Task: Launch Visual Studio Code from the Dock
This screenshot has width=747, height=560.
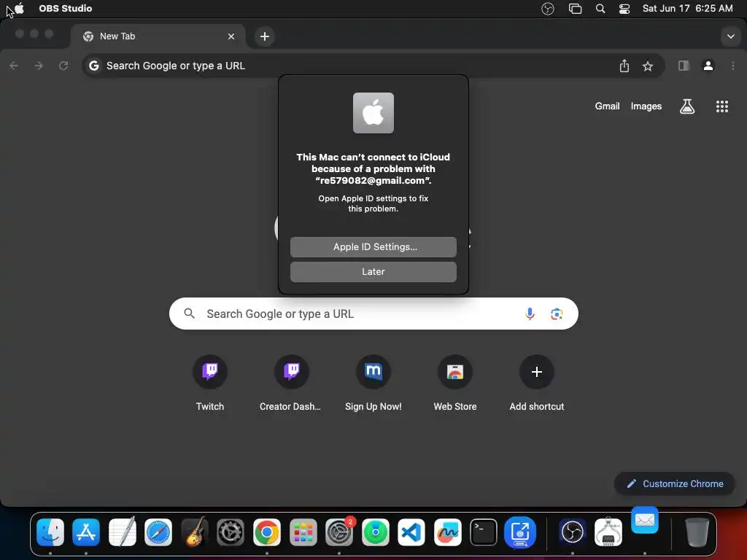Action: [411, 532]
